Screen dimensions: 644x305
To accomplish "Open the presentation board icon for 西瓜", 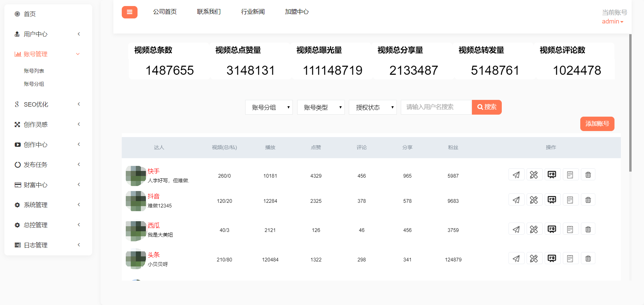I will click(x=552, y=229).
